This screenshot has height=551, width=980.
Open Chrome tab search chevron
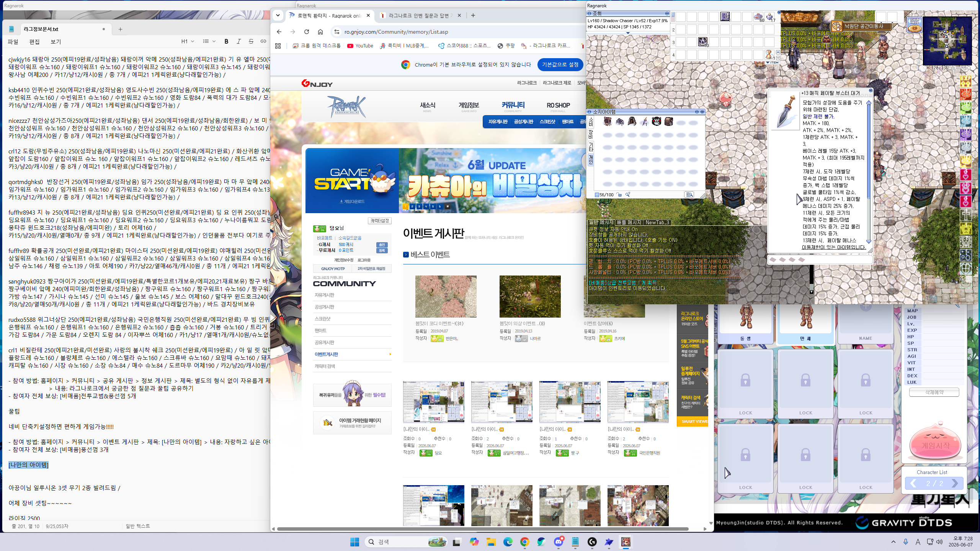click(278, 16)
